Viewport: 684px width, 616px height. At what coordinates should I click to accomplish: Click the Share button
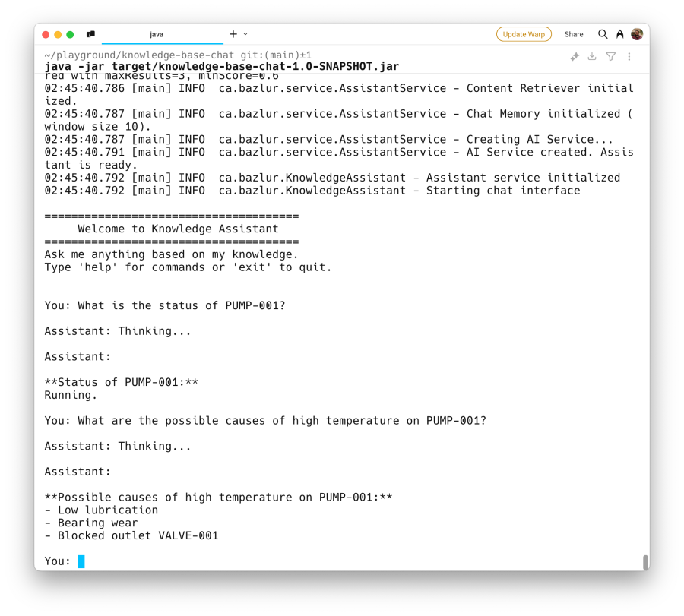[x=574, y=34]
